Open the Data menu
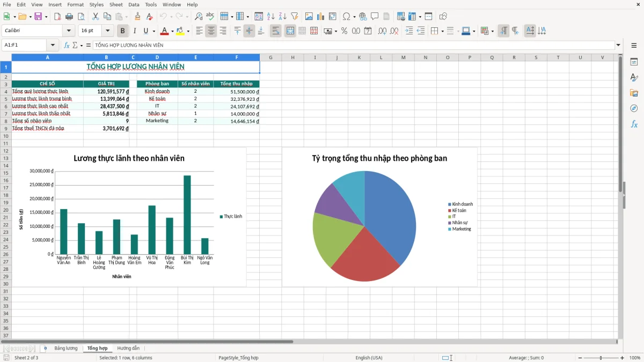 click(134, 4)
